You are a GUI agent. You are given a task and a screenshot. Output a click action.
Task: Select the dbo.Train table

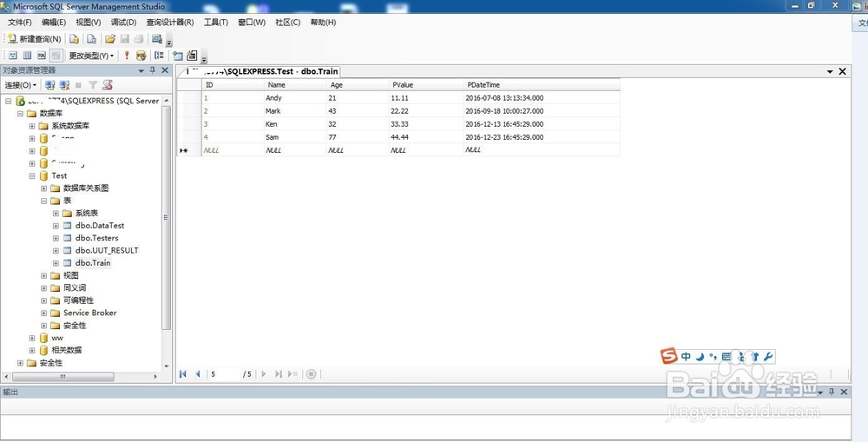coord(93,263)
